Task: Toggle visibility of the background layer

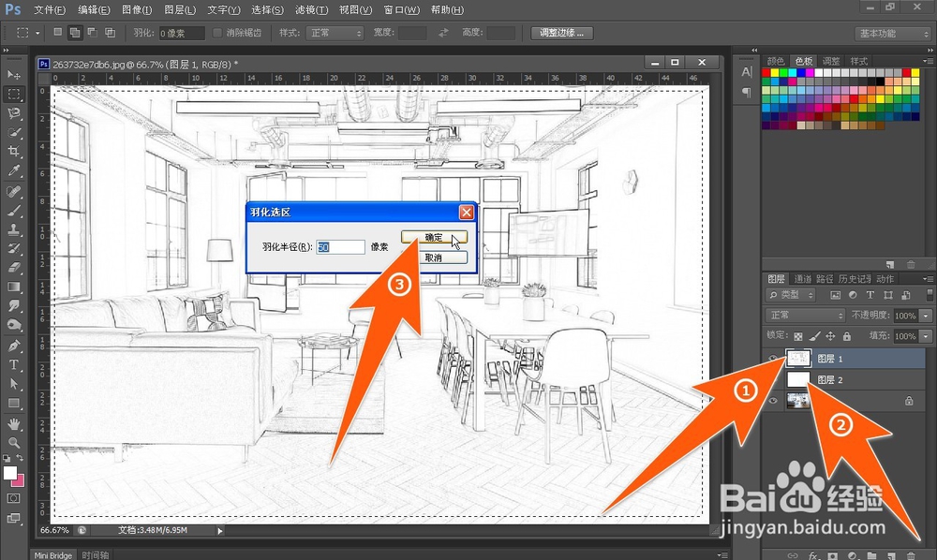Action: (x=773, y=401)
